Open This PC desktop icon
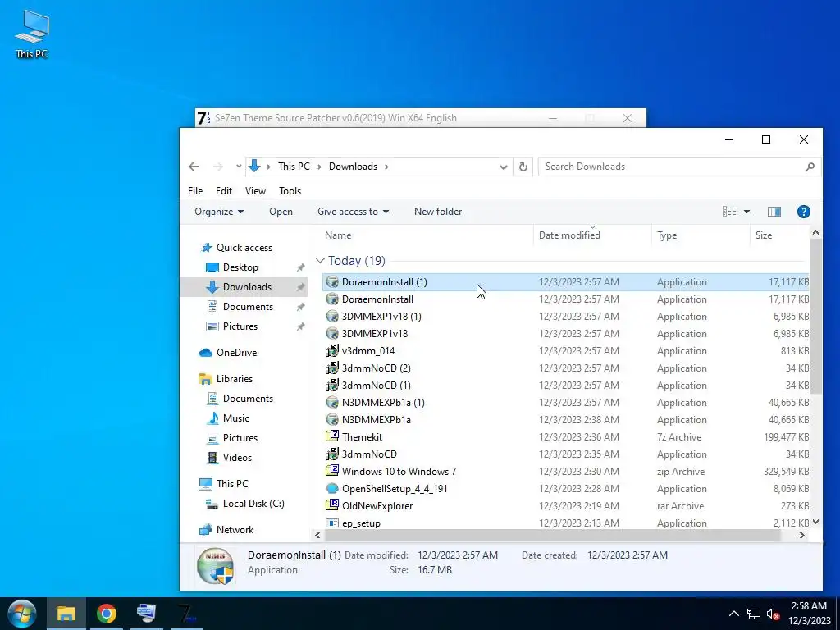The height and width of the screenshot is (630, 840). 32,34
